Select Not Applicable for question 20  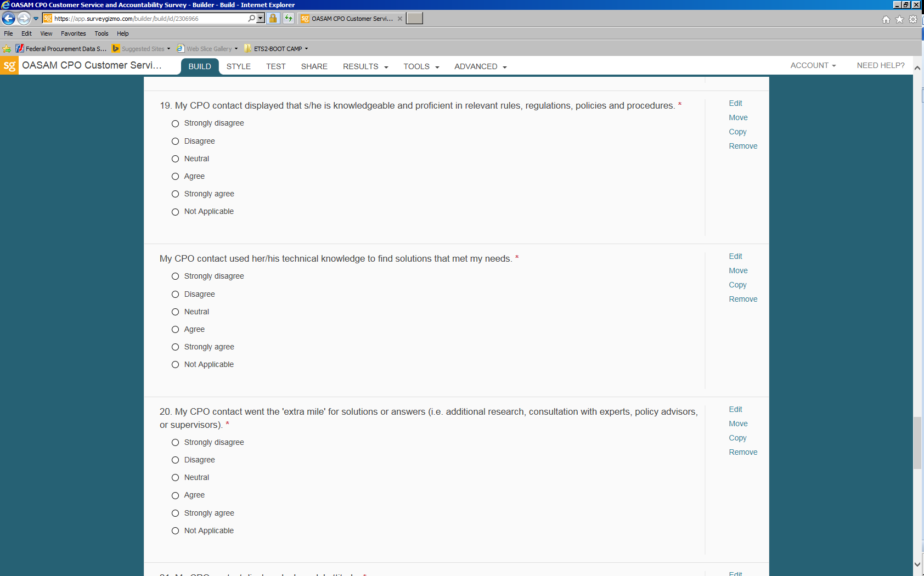tap(176, 531)
